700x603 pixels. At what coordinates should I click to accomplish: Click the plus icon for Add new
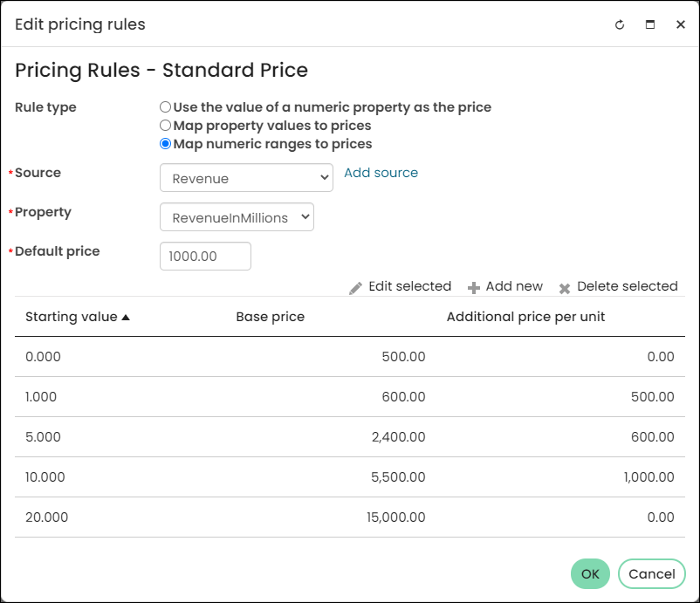(474, 288)
